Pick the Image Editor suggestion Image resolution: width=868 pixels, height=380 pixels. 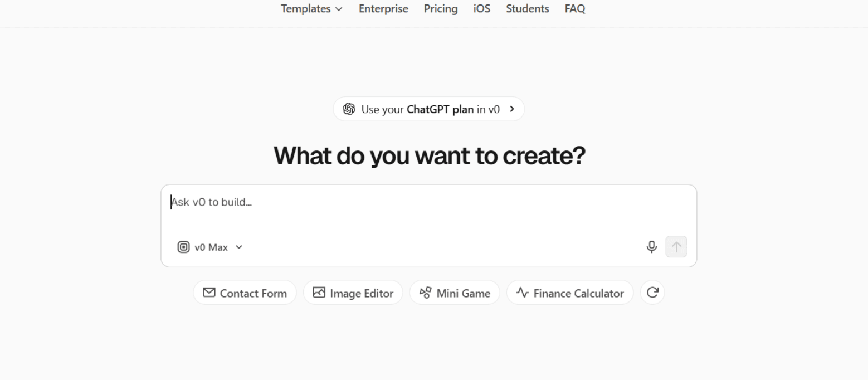point(353,293)
